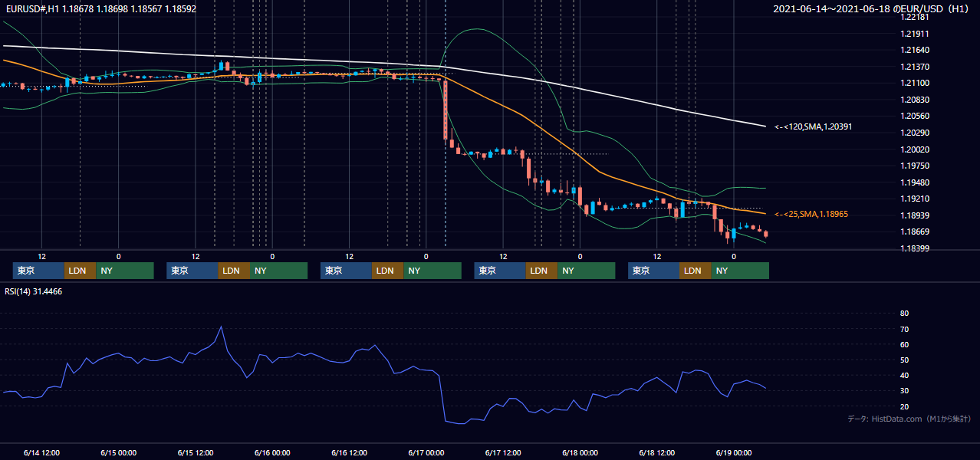980x460 pixels.
Task: Select the 6/19 00:00 date label
Action: point(734,453)
